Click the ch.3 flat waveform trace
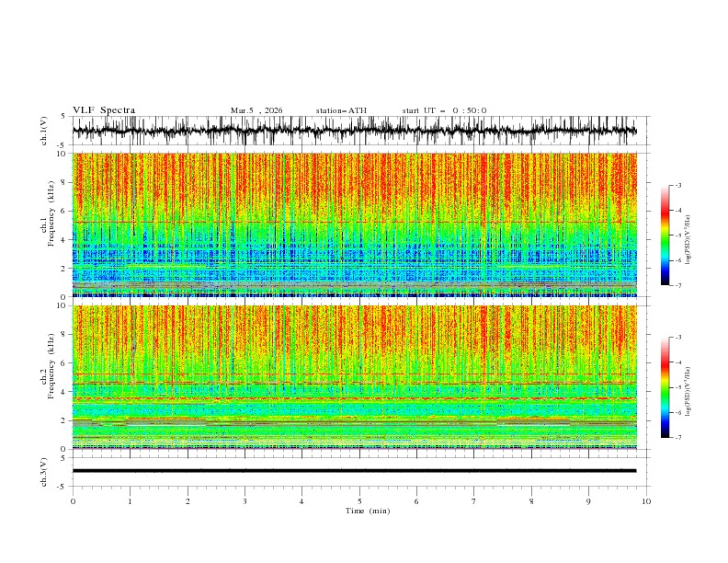This screenshot has width=728, height=563. pyautogui.click(x=355, y=471)
